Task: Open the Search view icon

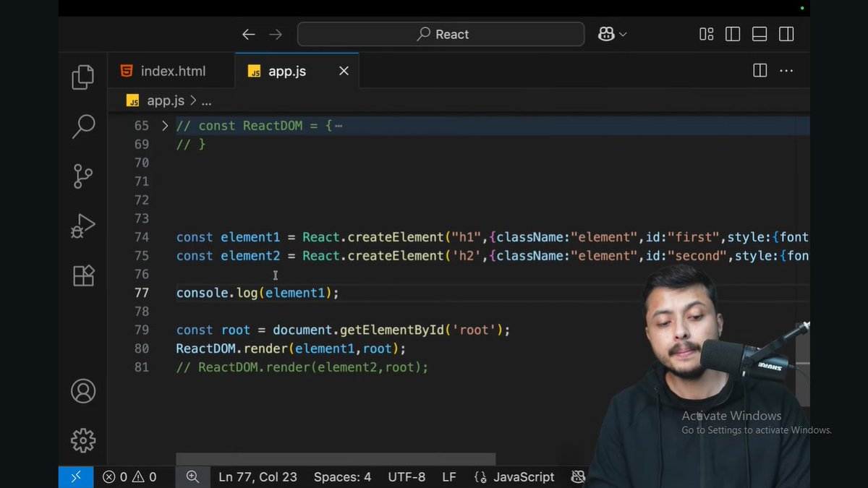Action: pos(83,127)
